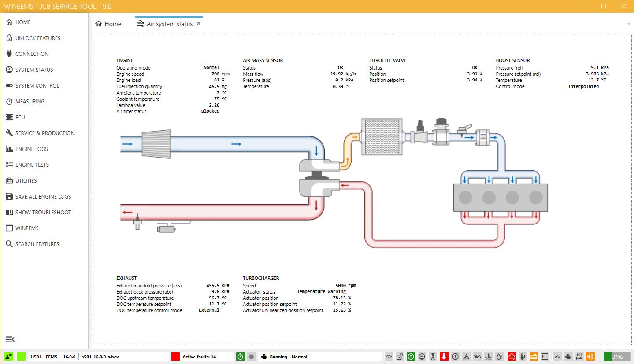Click Save All Engine Logs
The width and height of the screenshot is (634, 364).
(x=43, y=196)
